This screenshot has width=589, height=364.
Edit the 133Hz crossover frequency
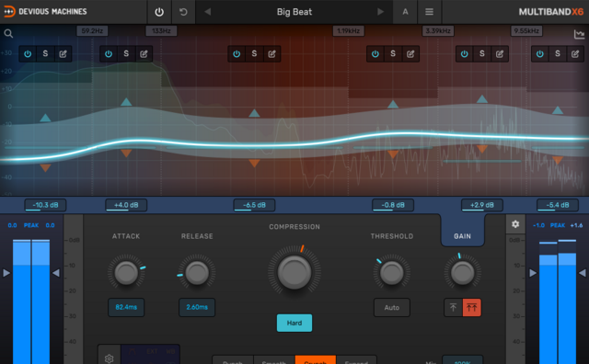pos(161,30)
